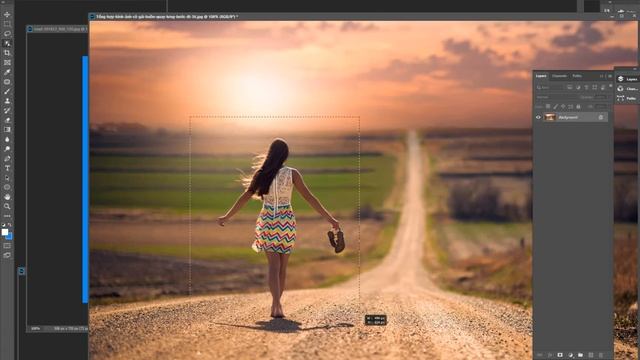Create a new layer

point(591,355)
